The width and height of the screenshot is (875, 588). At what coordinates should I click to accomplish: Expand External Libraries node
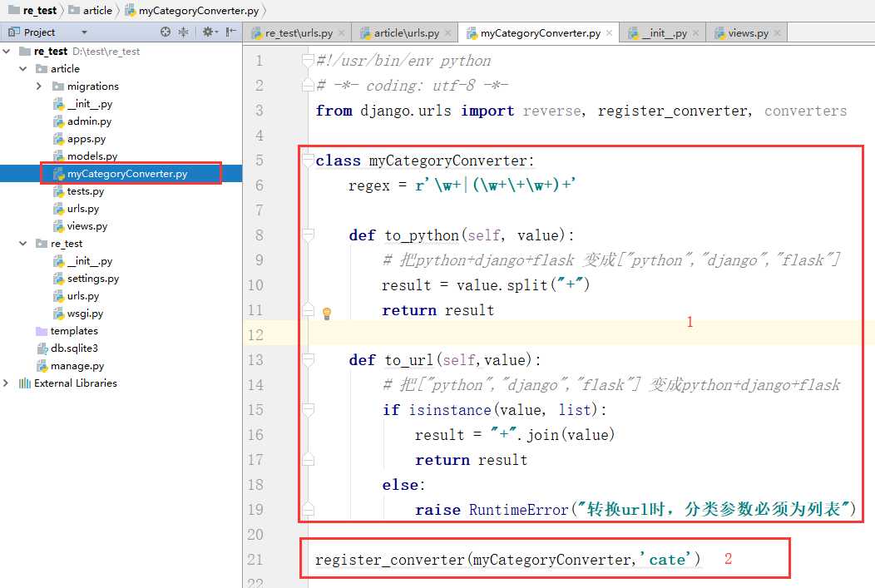point(6,383)
